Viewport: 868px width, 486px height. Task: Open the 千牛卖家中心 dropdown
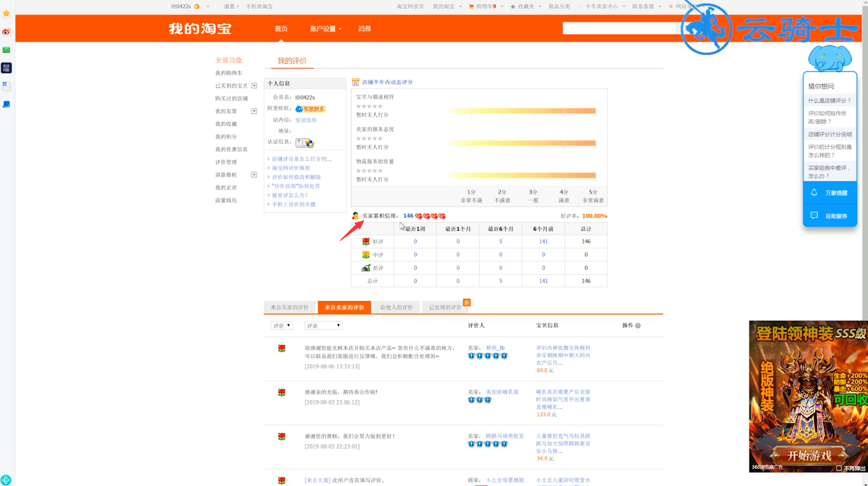point(605,7)
